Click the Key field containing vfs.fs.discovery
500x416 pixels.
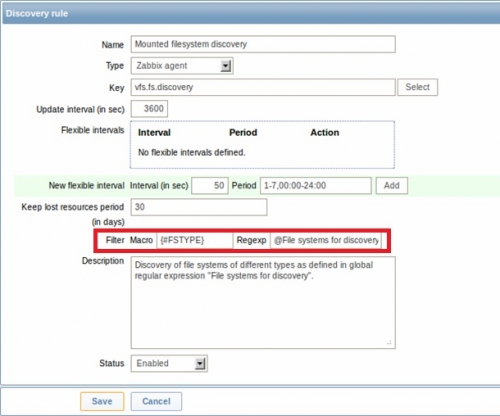pos(263,87)
